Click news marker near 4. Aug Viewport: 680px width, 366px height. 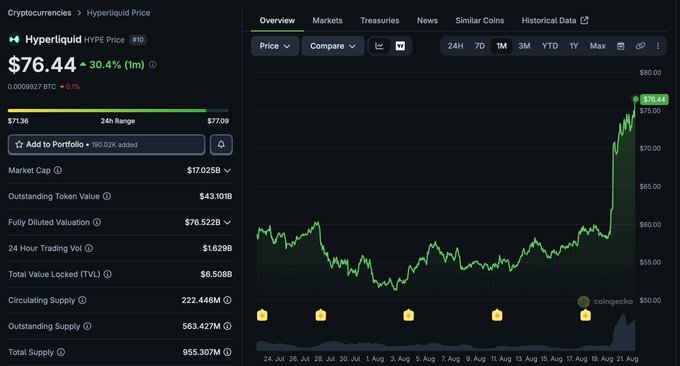coord(409,315)
